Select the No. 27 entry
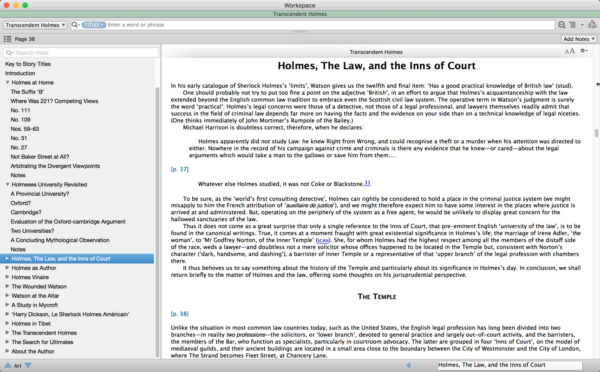 tap(19, 147)
